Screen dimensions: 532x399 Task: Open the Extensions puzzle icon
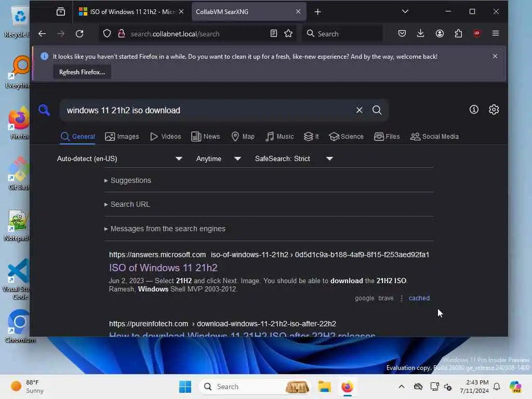coord(458,33)
